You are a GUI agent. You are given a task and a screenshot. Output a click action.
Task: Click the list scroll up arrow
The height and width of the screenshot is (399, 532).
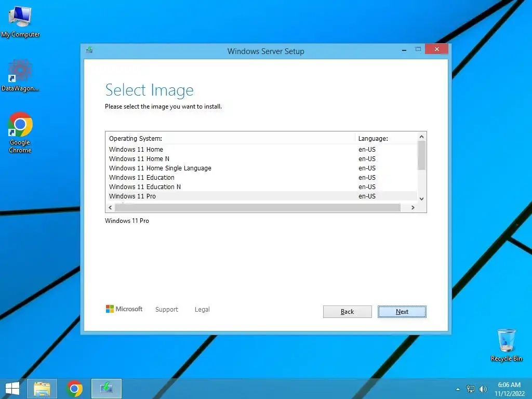(x=421, y=137)
